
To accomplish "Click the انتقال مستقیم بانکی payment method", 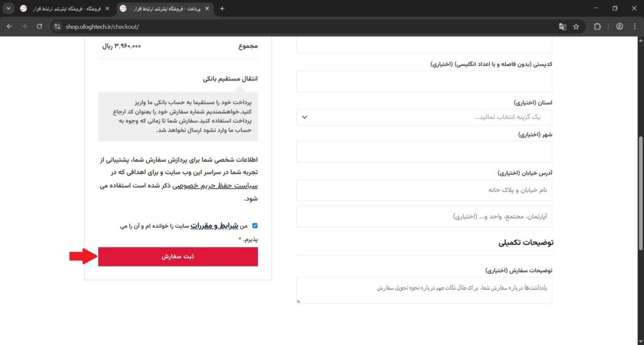I will point(230,79).
